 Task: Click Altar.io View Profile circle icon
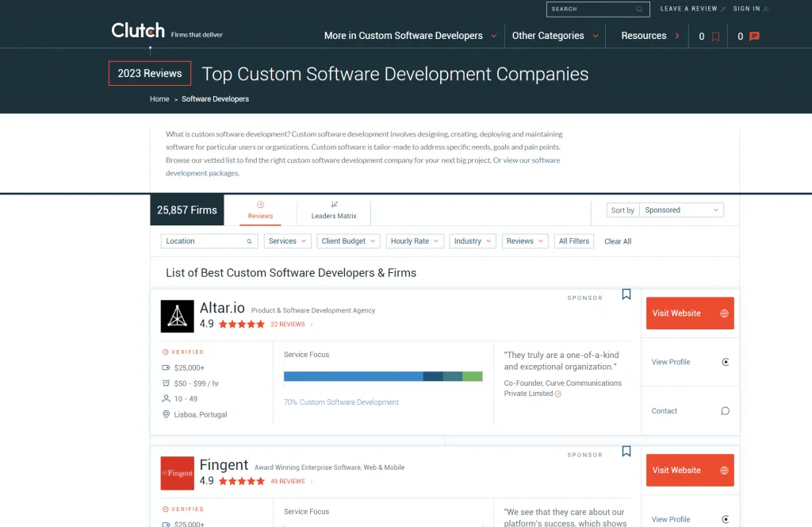(x=726, y=362)
